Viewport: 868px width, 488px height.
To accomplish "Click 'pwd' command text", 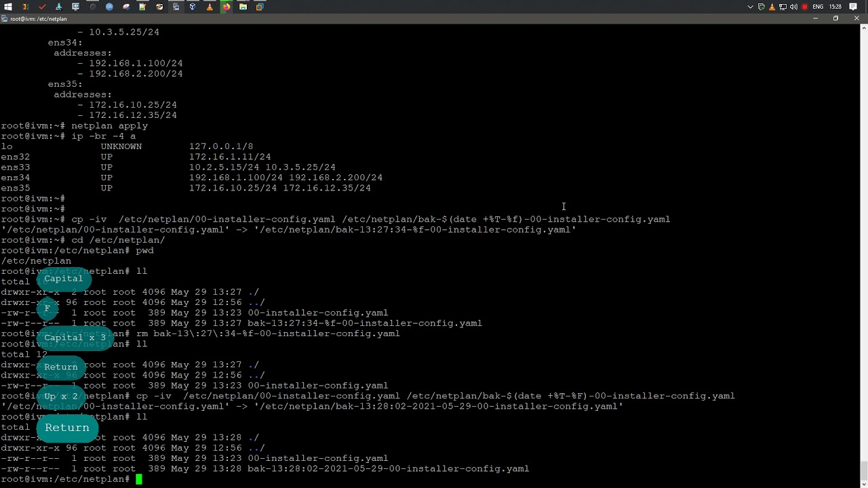I will click(144, 251).
